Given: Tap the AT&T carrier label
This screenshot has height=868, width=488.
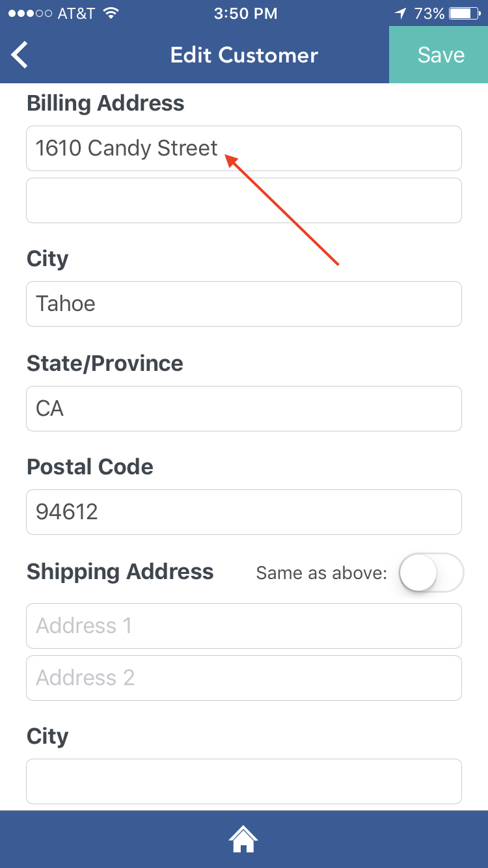Looking at the screenshot, I should point(76,13).
